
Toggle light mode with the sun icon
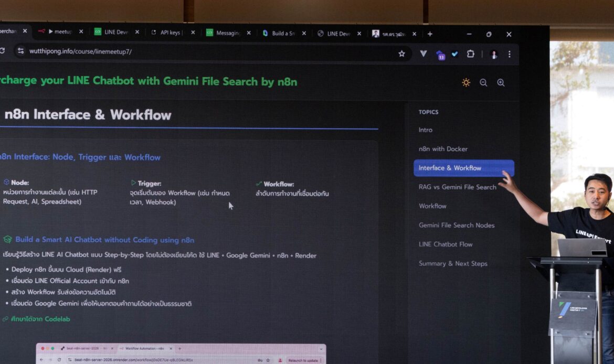[466, 82]
